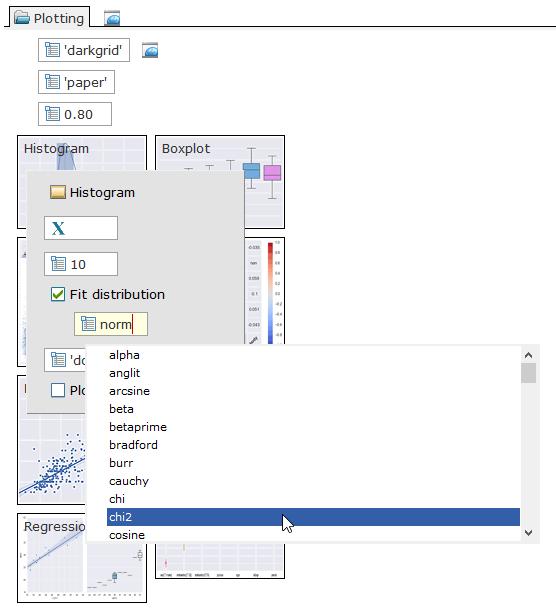Toggle the unchecked checkbox below 'do' field
This screenshot has height=608, width=556.
click(x=58, y=390)
